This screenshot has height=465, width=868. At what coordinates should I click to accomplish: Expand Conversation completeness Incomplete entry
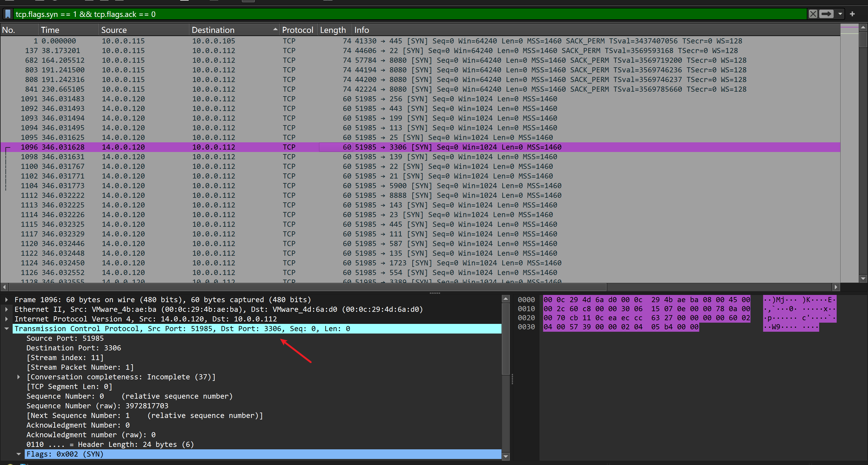18,377
